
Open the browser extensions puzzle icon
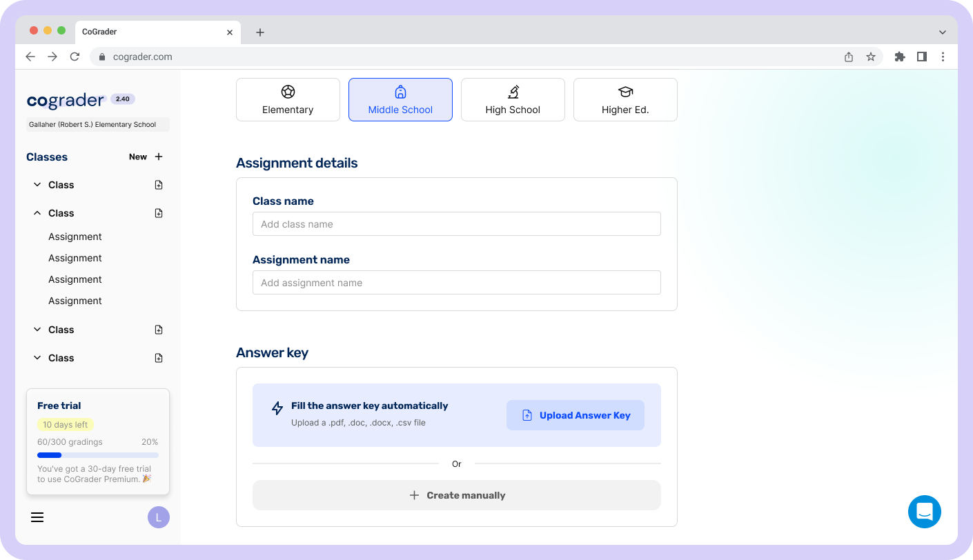[899, 57]
